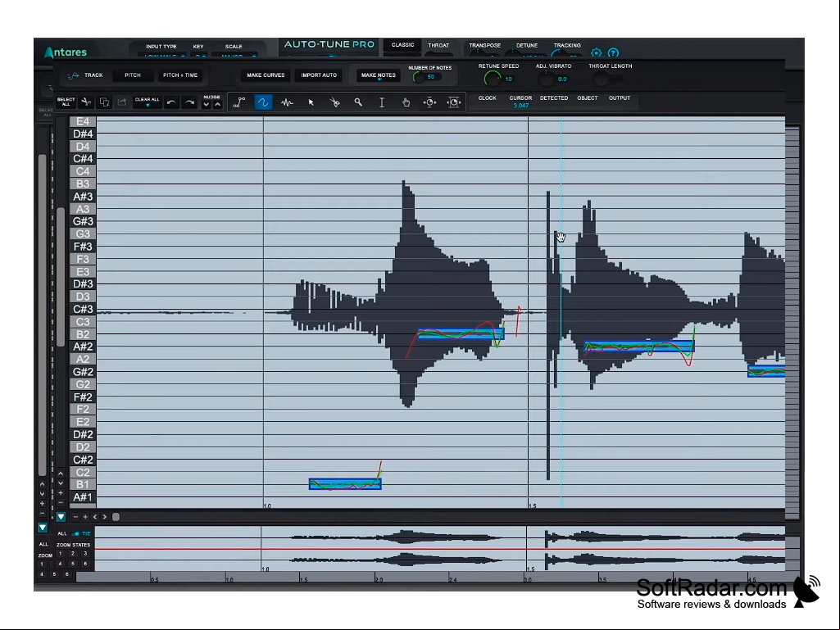Click the C4 piano key label
The width and height of the screenshot is (840, 630).
click(83, 171)
